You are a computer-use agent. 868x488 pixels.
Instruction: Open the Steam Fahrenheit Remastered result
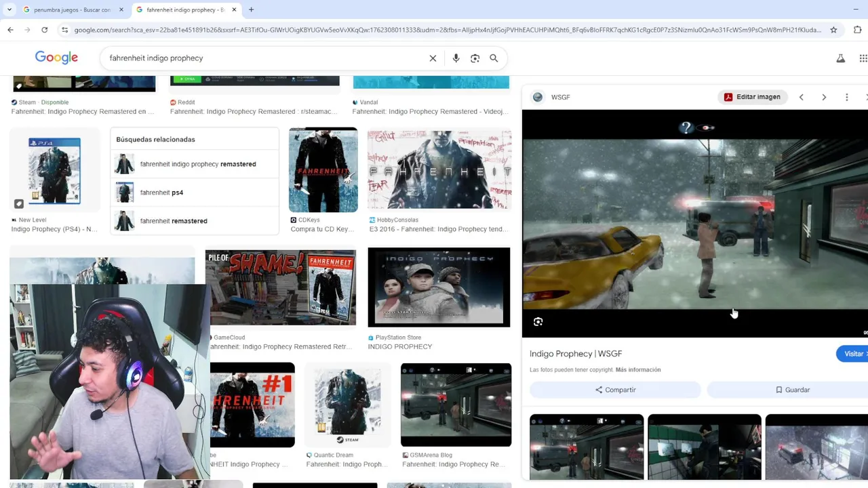pyautogui.click(x=83, y=111)
